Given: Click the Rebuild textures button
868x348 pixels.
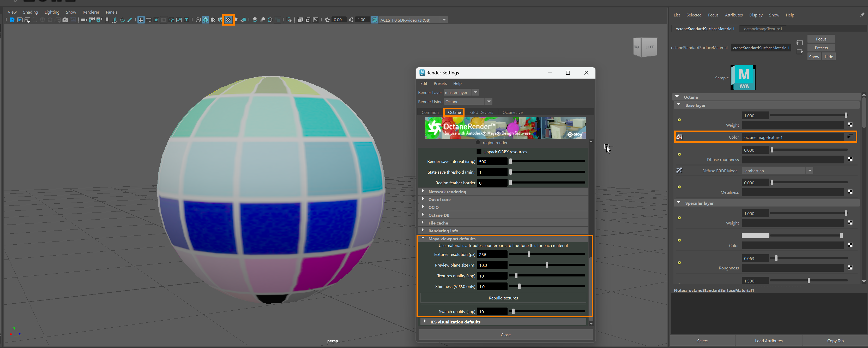Looking at the screenshot, I should (503, 298).
